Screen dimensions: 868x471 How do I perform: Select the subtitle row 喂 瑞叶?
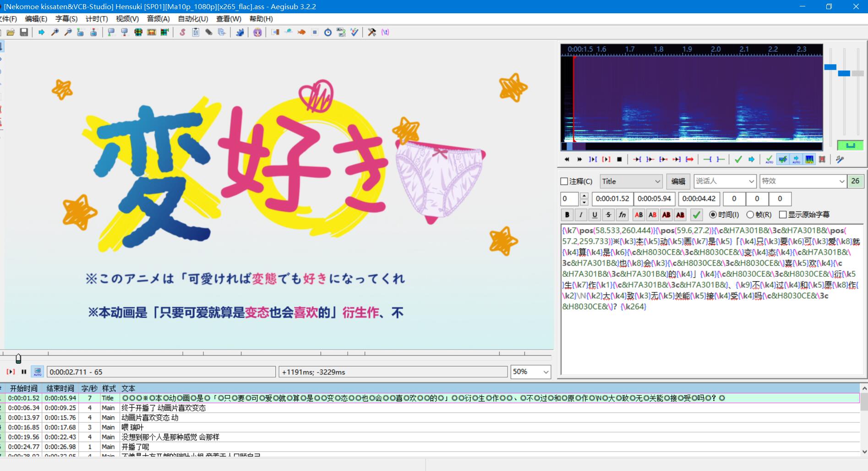[x=431, y=427]
